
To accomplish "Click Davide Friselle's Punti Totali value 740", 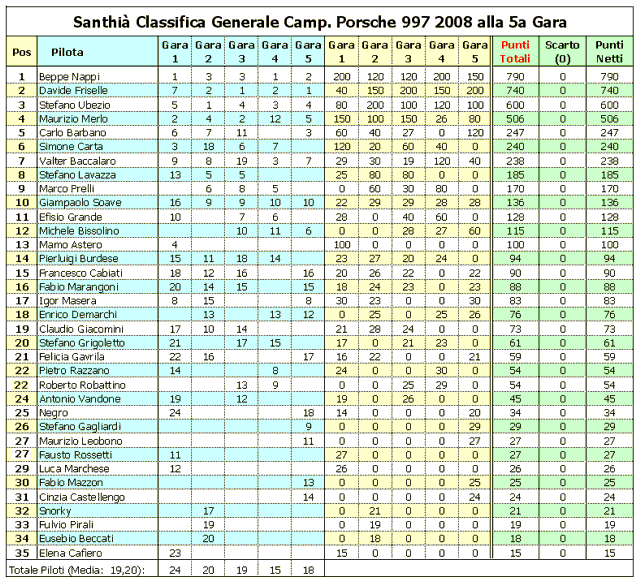I will point(515,91).
